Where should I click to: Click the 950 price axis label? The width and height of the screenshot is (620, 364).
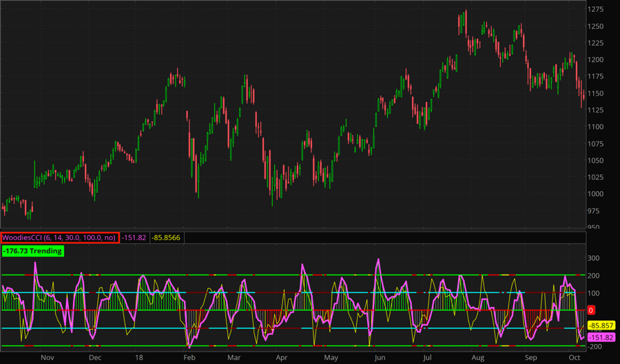594,227
